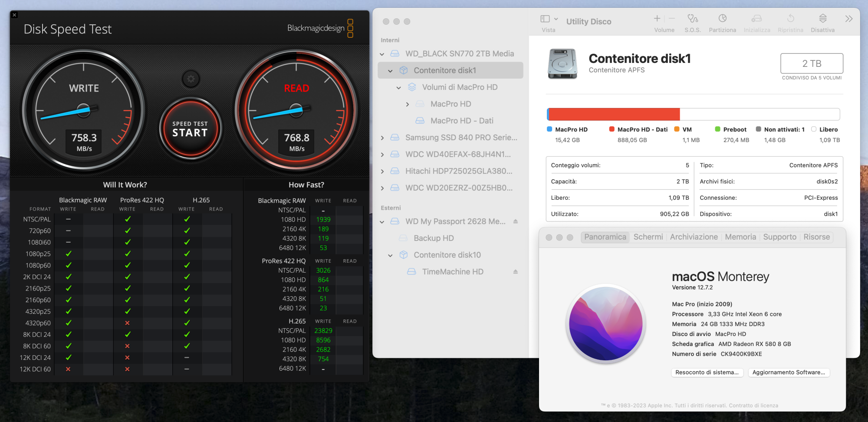Select MacPro HD - Dati volume
Image resolution: width=868 pixels, height=422 pixels.
[x=461, y=121]
